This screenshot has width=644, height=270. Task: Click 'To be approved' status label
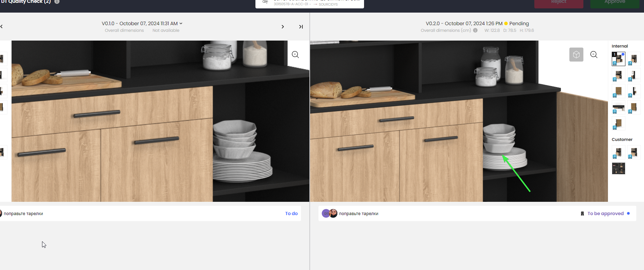tap(605, 213)
